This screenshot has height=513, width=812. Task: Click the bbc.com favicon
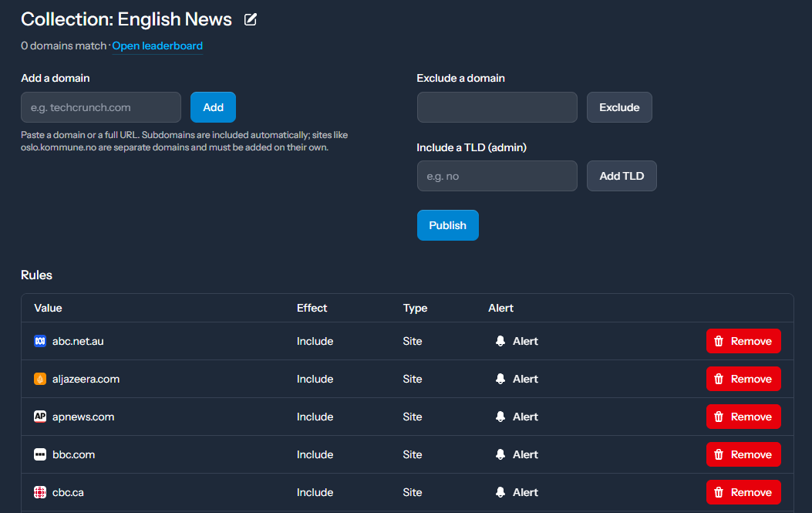coord(40,454)
